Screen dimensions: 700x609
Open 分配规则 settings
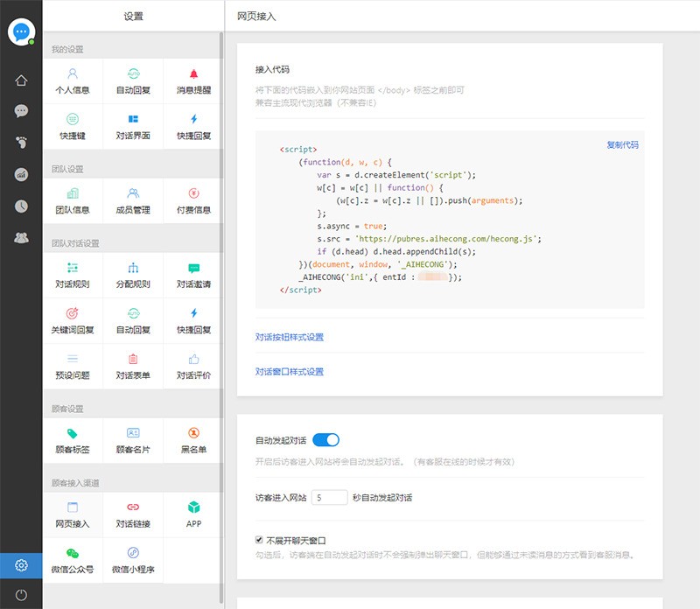tap(133, 276)
